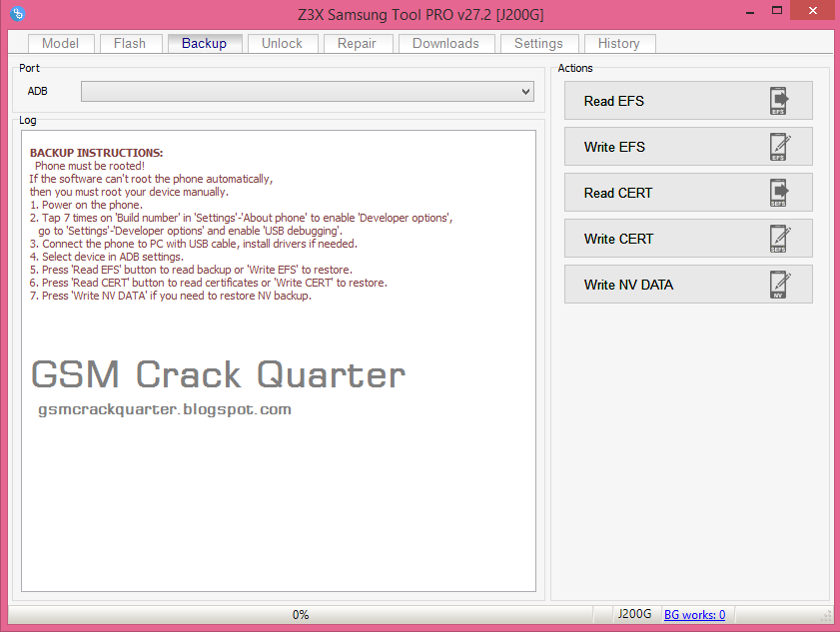Click the Read CERT button label
The image size is (840, 632).
tap(618, 194)
